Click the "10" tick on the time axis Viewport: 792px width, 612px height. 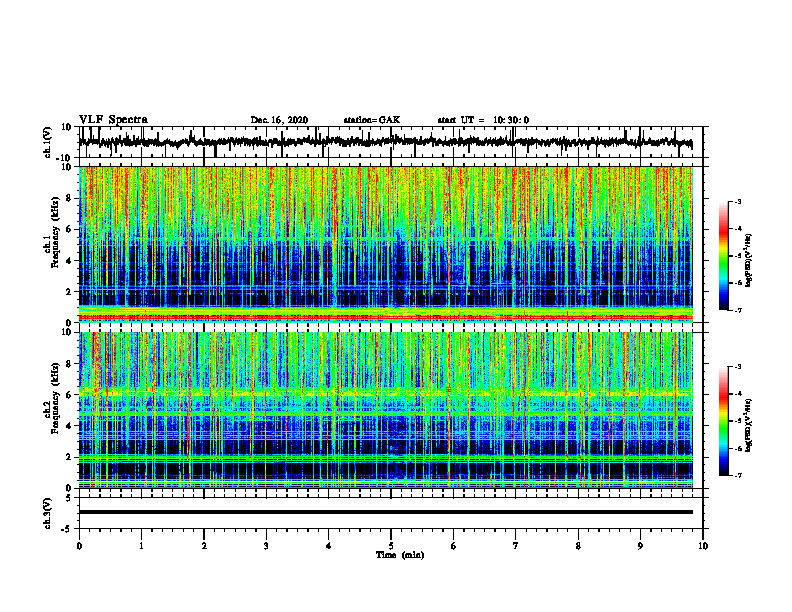click(x=703, y=546)
